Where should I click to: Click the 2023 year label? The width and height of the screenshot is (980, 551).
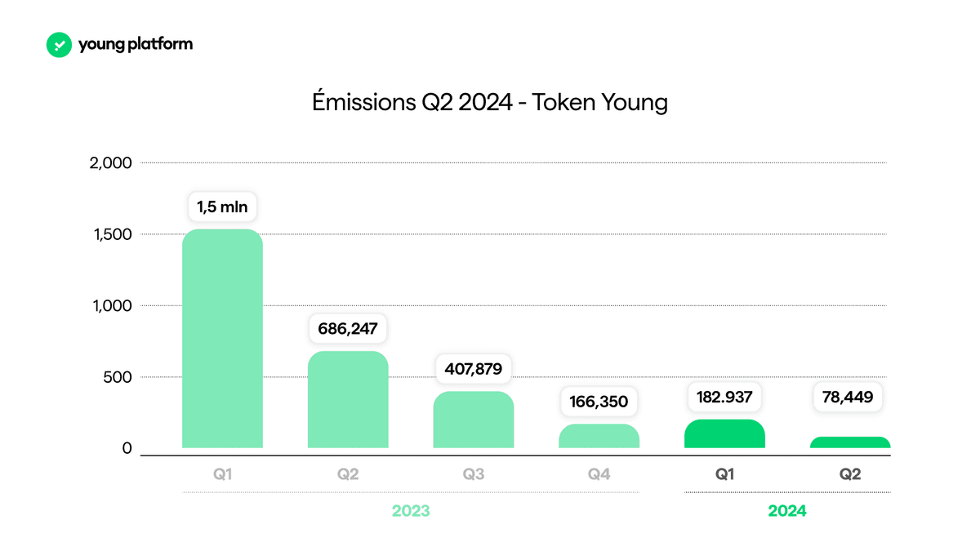[x=411, y=512]
